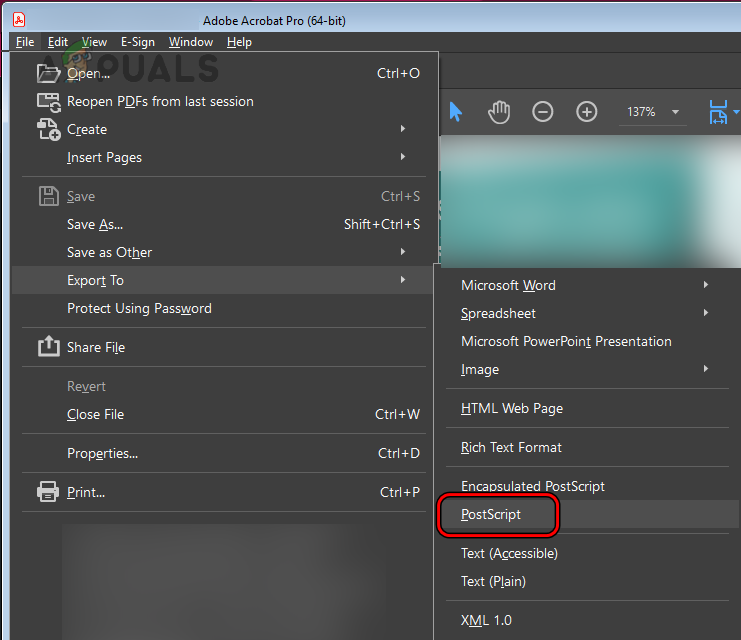Select the arrow selection tool
741x640 pixels.
456,112
